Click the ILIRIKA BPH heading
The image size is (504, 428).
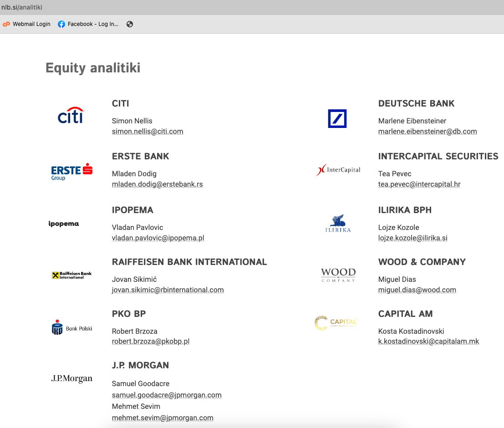pyautogui.click(x=405, y=210)
